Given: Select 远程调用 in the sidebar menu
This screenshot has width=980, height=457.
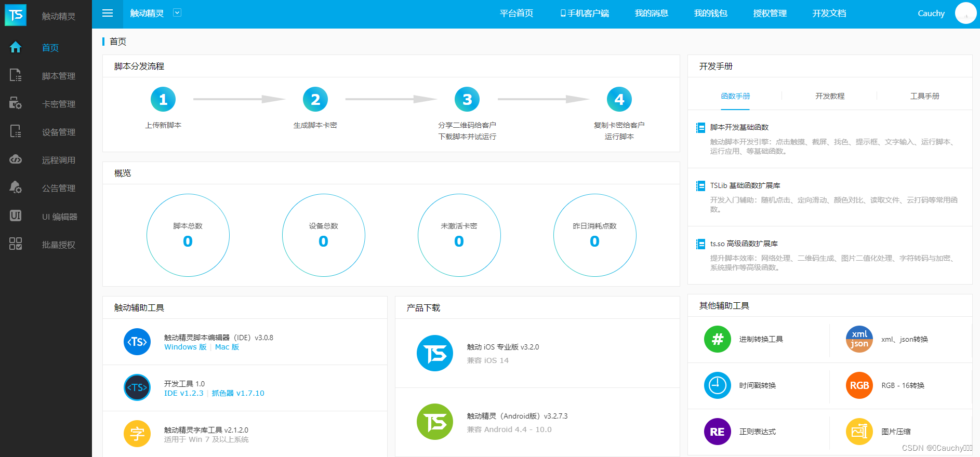Looking at the screenshot, I should [59, 160].
